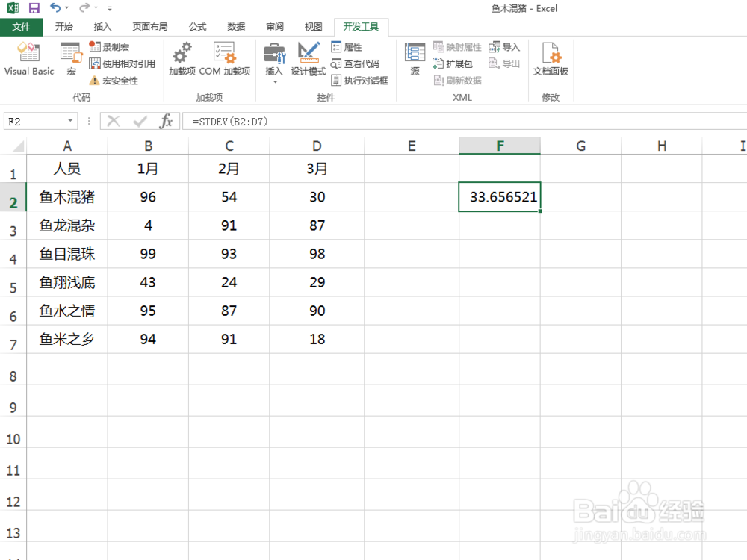Switch to the Insert (插入) ribbon tab
Viewport: 747px width, 560px height.
click(102, 27)
